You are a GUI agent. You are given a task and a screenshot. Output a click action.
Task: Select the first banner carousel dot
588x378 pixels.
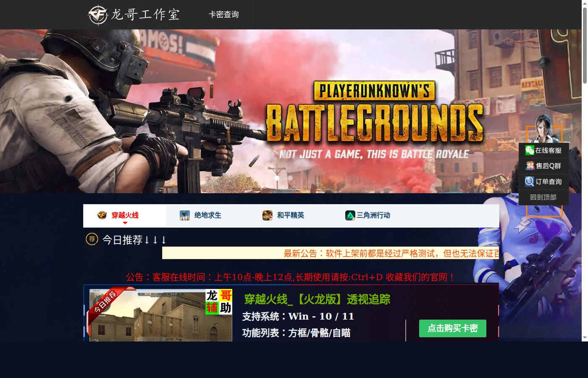pos(277,178)
